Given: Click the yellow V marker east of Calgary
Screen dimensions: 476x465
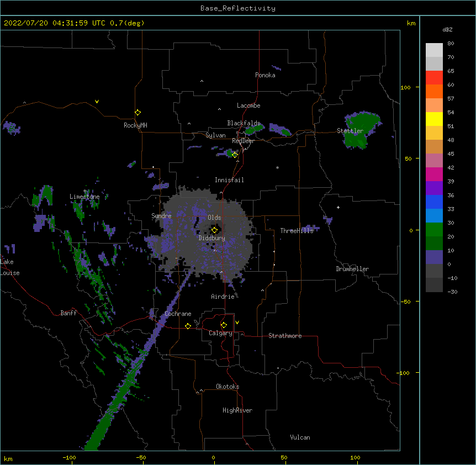Looking at the screenshot, I should click(237, 323).
